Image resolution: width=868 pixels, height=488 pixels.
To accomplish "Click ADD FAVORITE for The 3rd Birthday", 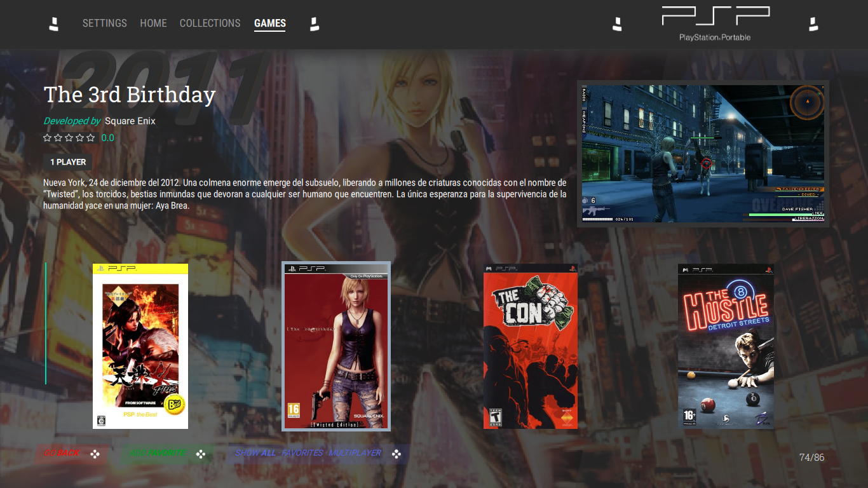I will (157, 453).
